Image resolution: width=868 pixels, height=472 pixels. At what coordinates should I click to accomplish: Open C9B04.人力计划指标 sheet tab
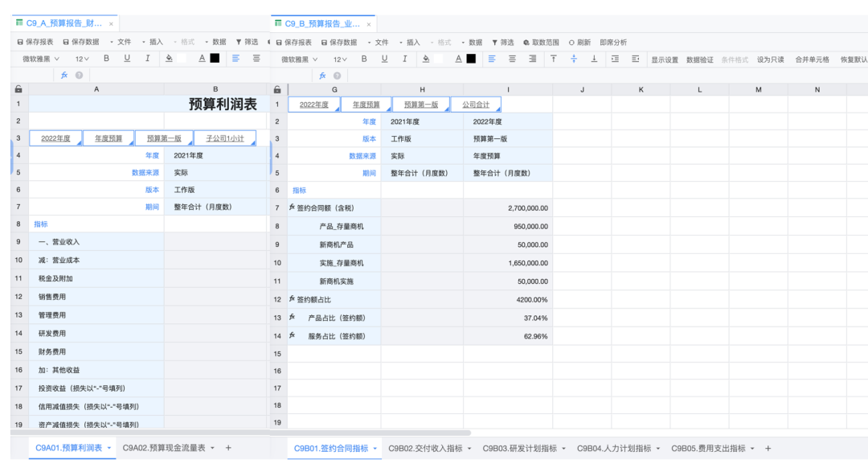(x=614, y=449)
